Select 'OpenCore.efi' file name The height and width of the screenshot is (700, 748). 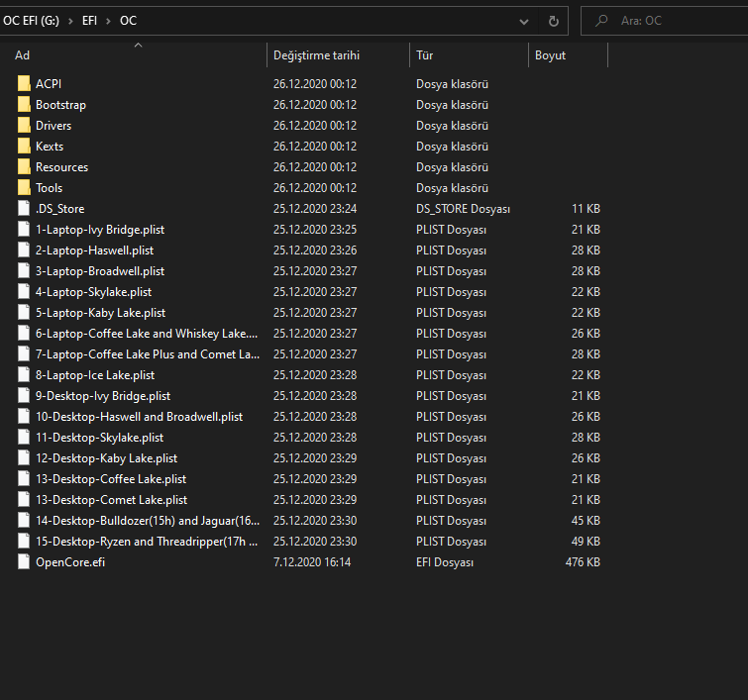(70, 562)
